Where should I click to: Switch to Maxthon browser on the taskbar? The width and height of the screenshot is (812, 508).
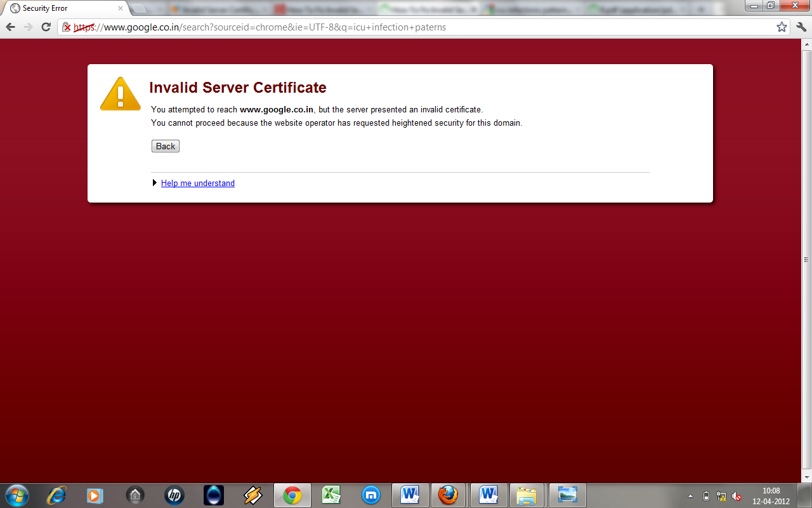pos(371,495)
